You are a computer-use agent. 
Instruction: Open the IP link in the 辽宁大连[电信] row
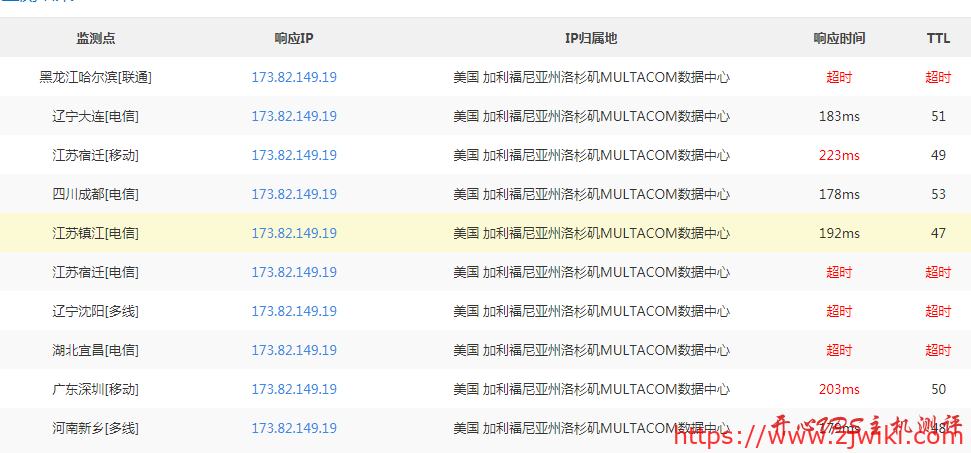294,116
